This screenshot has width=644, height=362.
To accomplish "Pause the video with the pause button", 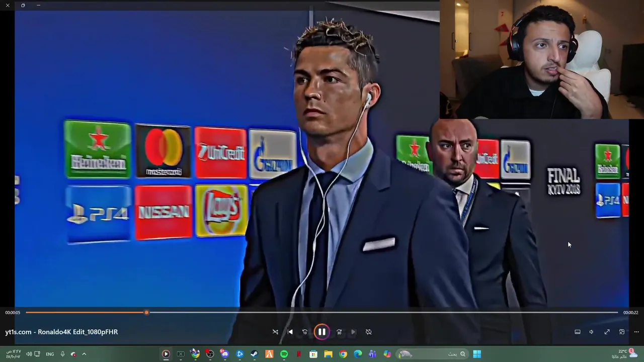I will [321, 332].
